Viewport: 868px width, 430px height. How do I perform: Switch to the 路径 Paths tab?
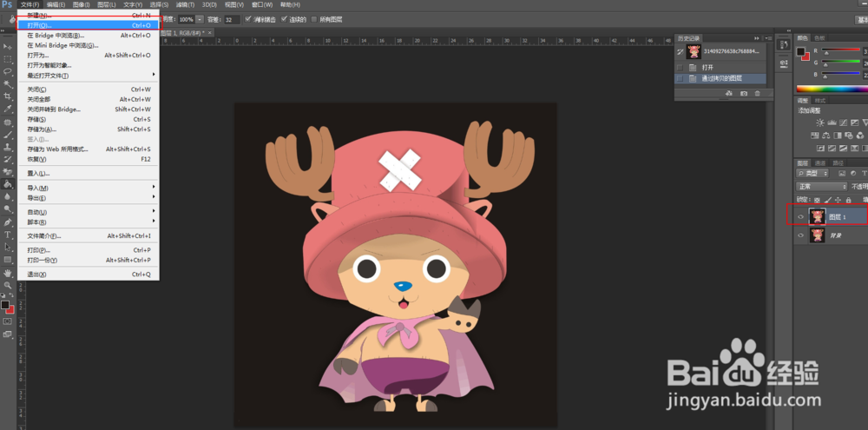point(838,163)
